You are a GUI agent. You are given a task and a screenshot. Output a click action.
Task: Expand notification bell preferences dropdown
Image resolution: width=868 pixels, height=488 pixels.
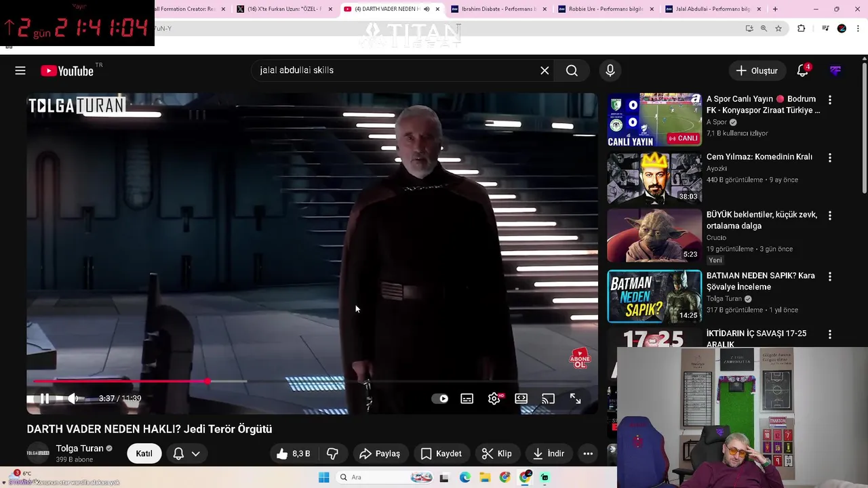tap(195, 453)
